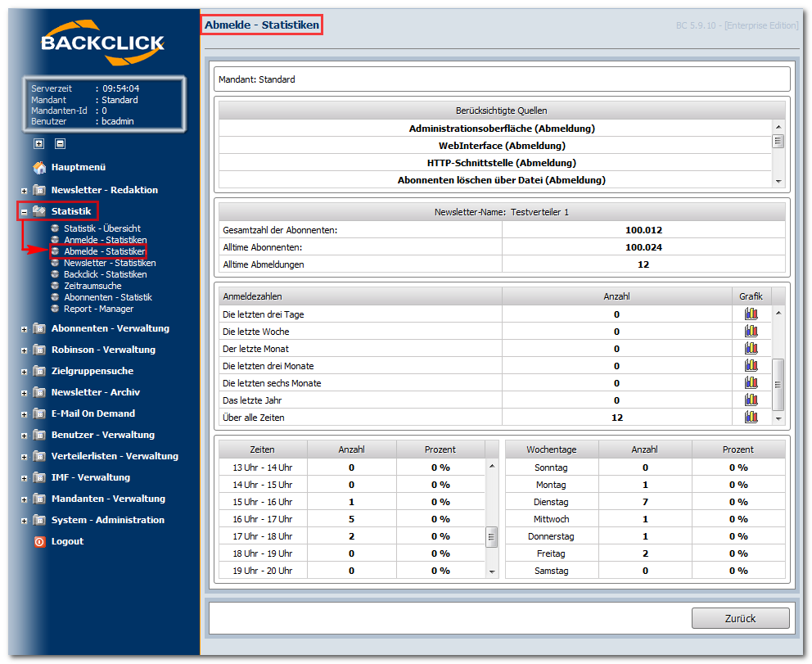Screen dimensions: 812x664
Task: Expand System - Administration menu
Action: (x=24, y=521)
